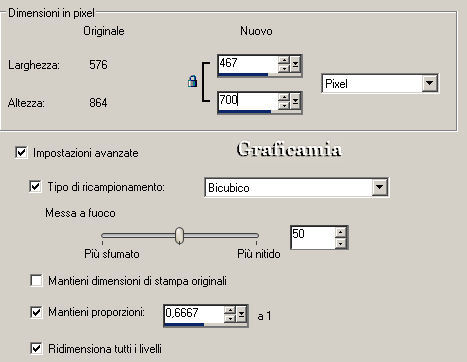Viewport: 467px width, 362px height.
Task: Uncheck Tipo di ricampionamento checkbox
Action: pos(35,186)
